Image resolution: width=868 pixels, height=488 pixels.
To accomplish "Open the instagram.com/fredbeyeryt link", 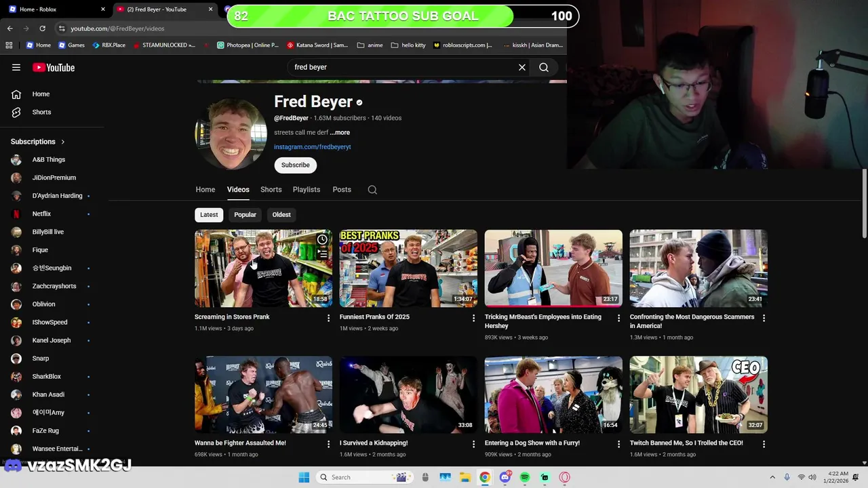I will (x=312, y=147).
